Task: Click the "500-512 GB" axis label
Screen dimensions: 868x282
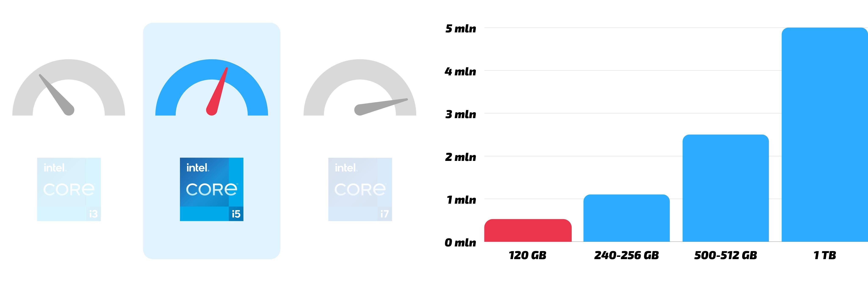Action: coord(726,255)
